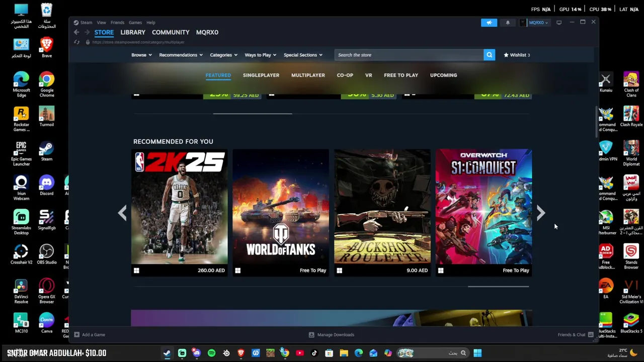The width and height of the screenshot is (644, 362).
Task: Select the FREE TO PLAY category tab
Action: (400, 75)
